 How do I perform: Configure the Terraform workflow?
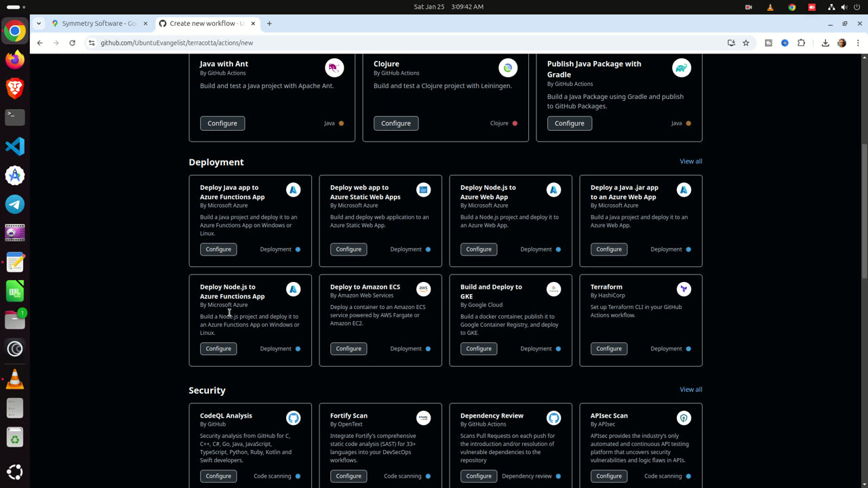pyautogui.click(x=609, y=348)
